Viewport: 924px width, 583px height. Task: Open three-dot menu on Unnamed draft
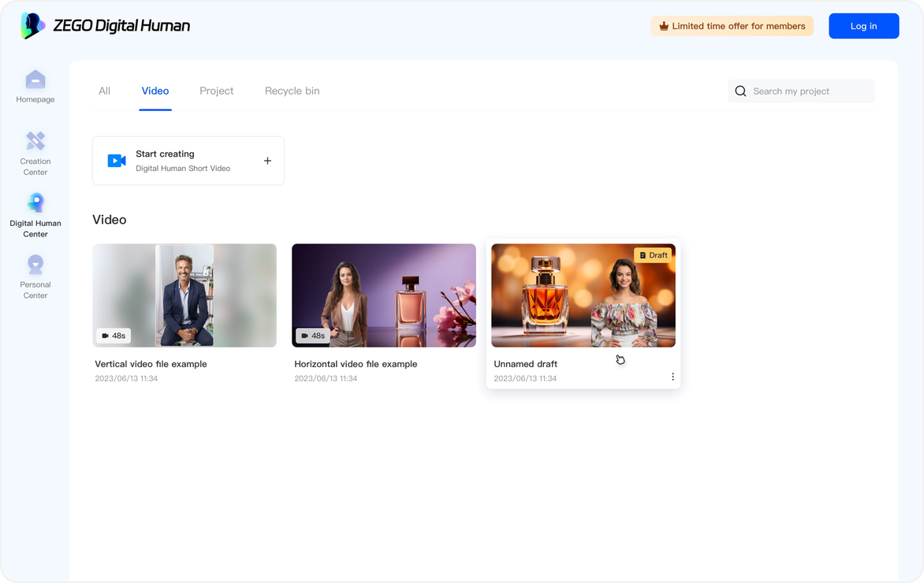673,377
